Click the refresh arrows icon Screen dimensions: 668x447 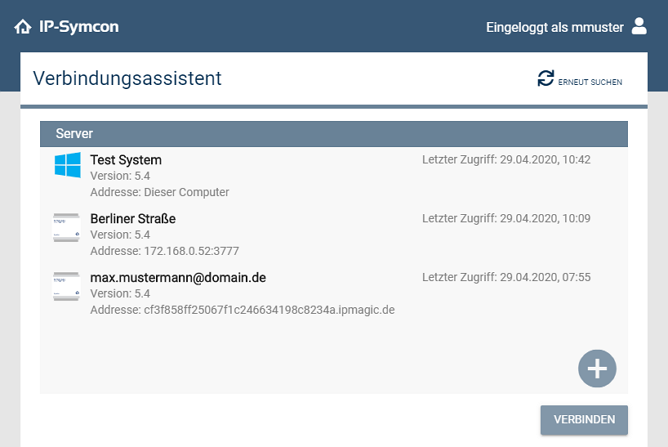click(x=545, y=78)
